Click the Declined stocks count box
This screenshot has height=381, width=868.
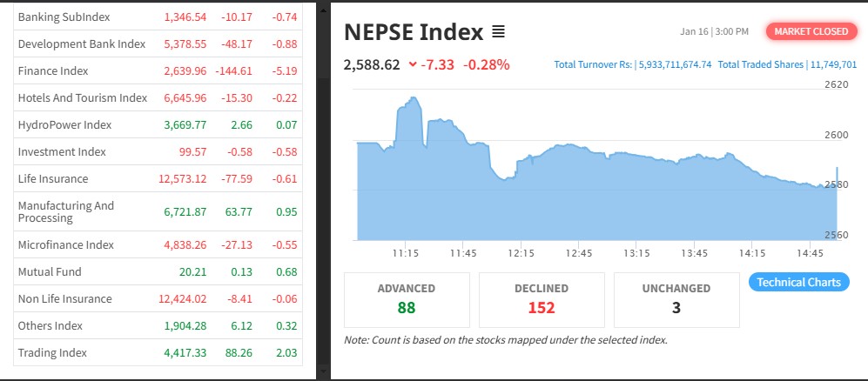click(x=542, y=298)
